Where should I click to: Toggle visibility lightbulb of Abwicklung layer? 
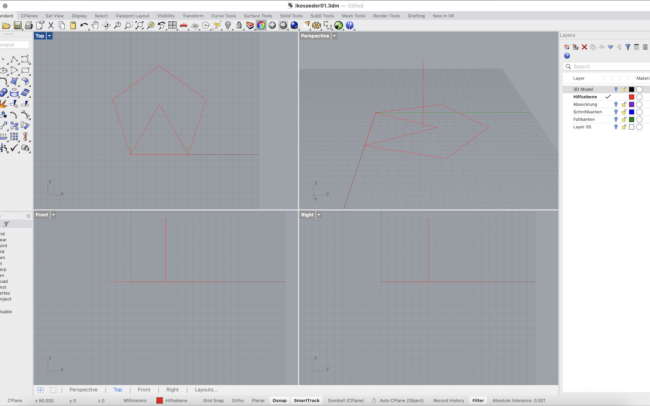coord(615,104)
